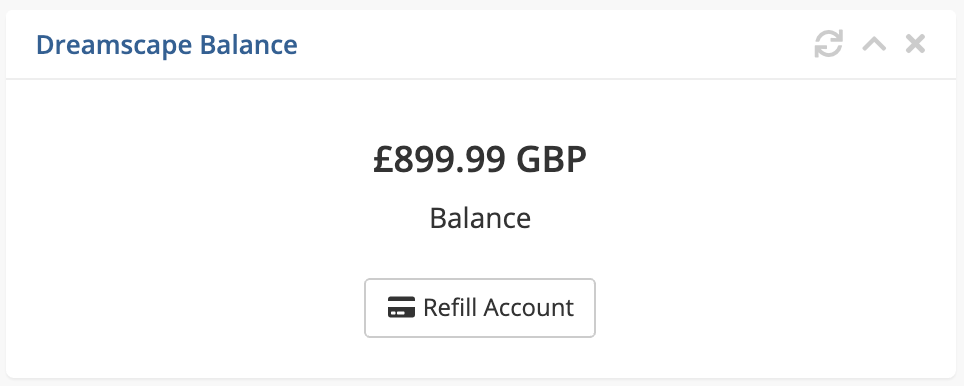Toggle panel visibility with the caret icon
Screen dimensions: 964x386
pos(874,44)
